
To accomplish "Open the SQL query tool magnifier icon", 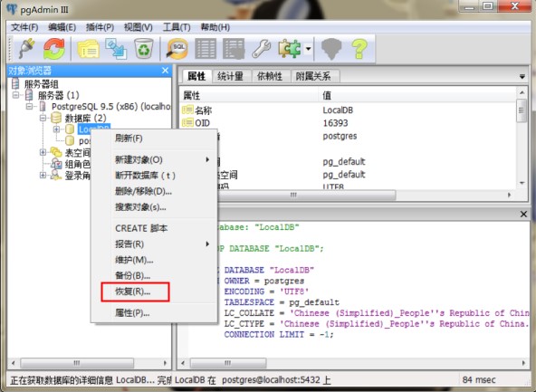I will point(177,49).
